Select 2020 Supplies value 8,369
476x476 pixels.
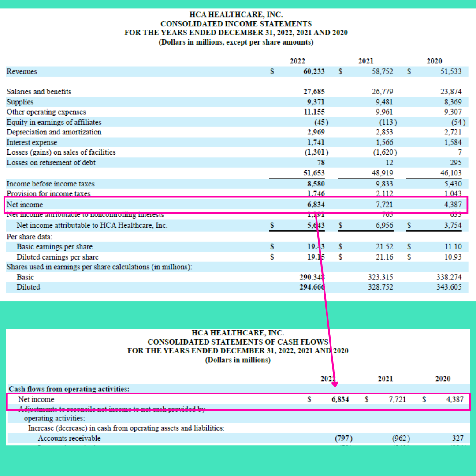tap(453, 102)
